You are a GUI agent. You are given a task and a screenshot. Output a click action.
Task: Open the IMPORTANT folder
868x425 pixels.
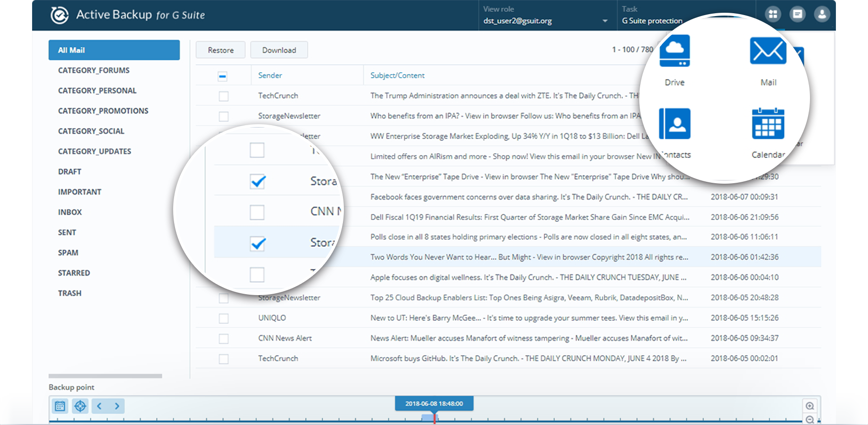[x=79, y=192]
